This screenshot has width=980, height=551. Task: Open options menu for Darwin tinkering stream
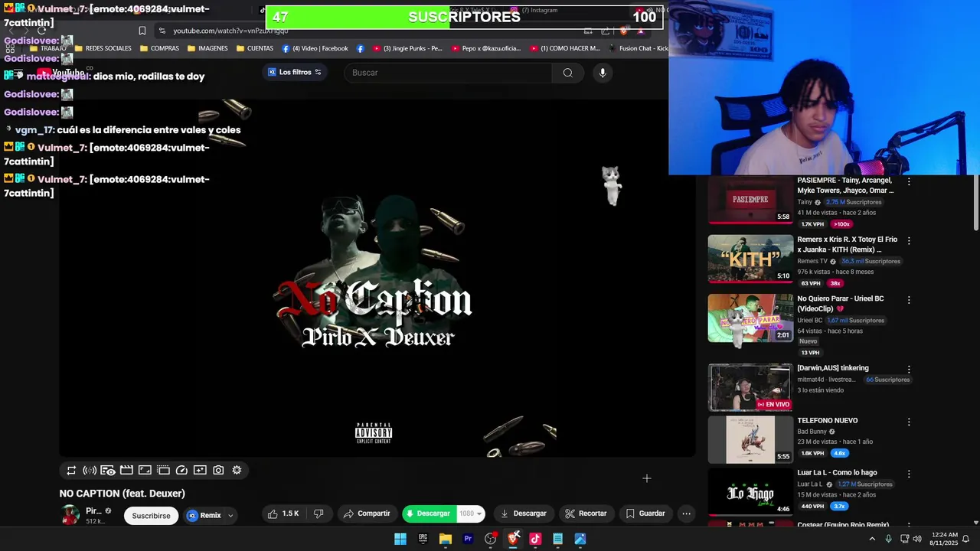click(909, 369)
